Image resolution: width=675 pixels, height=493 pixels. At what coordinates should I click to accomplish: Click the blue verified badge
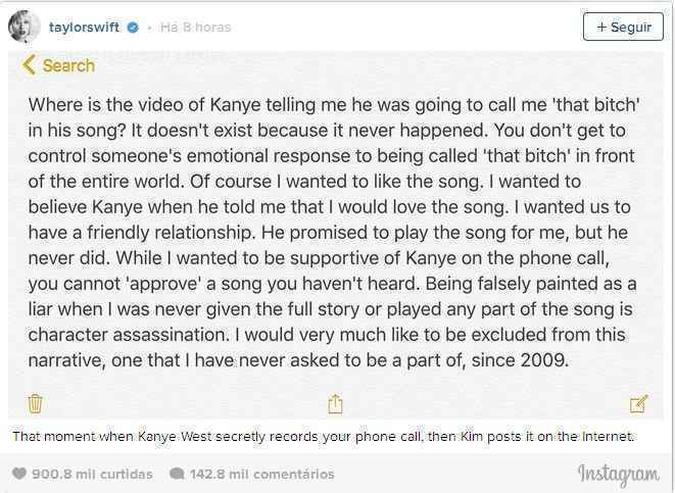tap(133, 28)
